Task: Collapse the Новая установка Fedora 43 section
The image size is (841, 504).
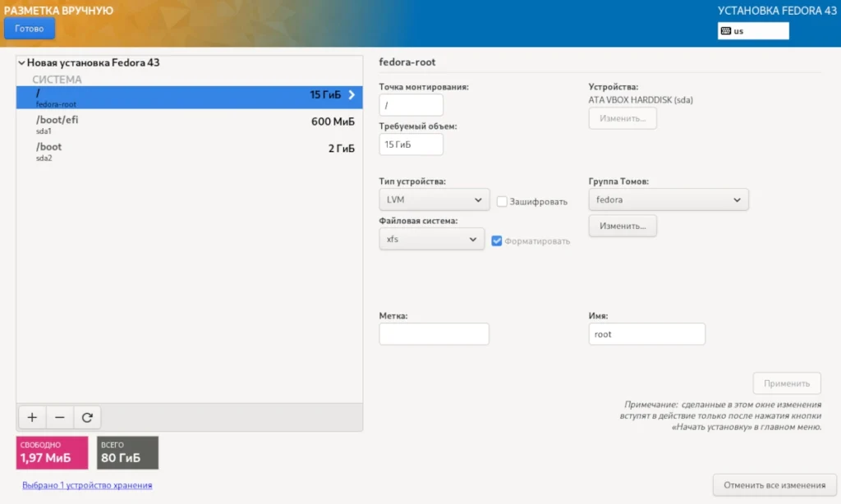Action: coord(21,62)
